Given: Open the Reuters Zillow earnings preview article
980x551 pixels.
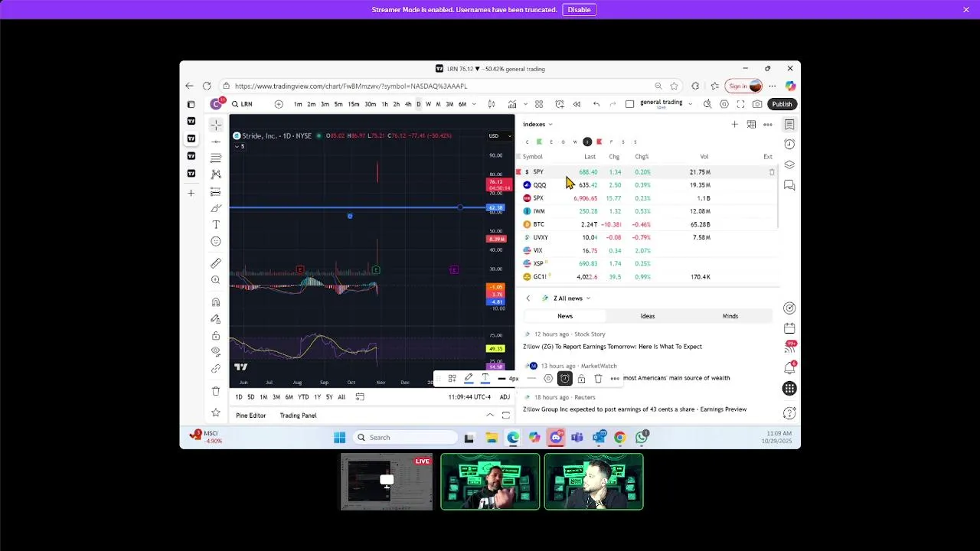Looking at the screenshot, I should point(635,409).
